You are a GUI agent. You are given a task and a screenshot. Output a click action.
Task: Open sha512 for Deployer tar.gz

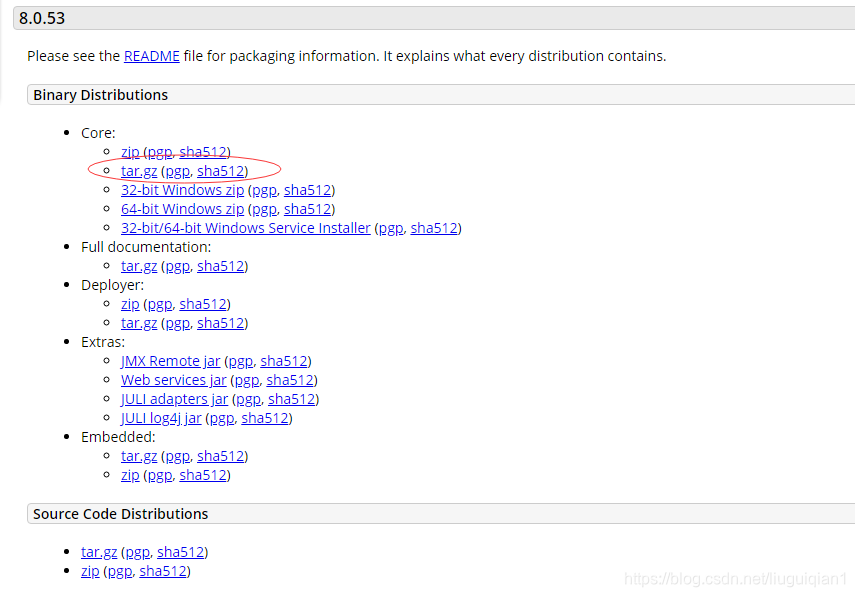click(221, 323)
